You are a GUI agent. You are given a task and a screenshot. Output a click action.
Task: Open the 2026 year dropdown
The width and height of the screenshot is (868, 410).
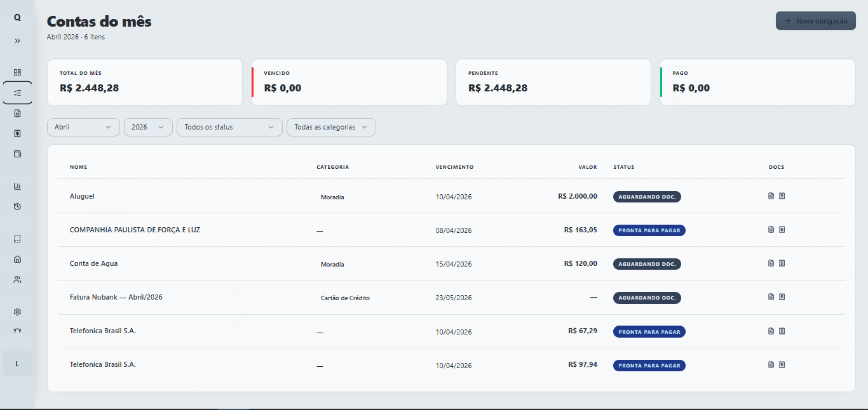click(148, 127)
